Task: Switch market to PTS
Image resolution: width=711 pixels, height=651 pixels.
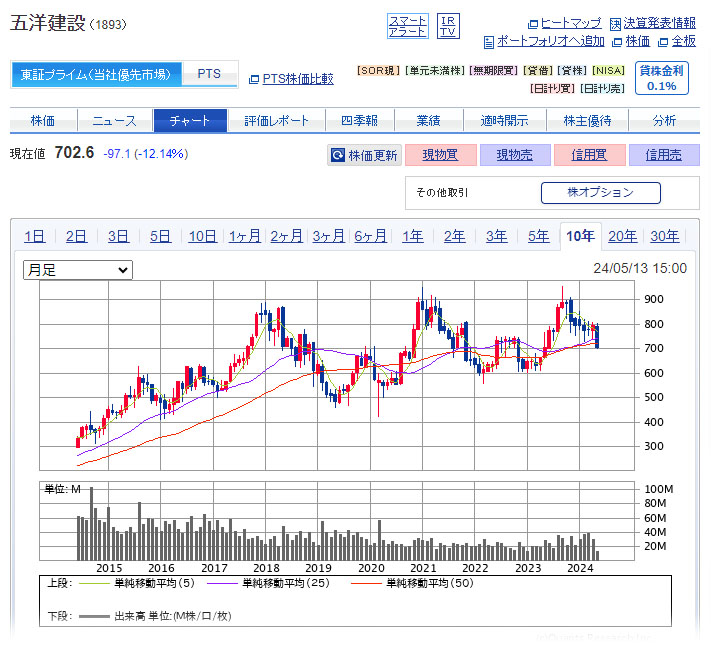Action: pos(209,74)
